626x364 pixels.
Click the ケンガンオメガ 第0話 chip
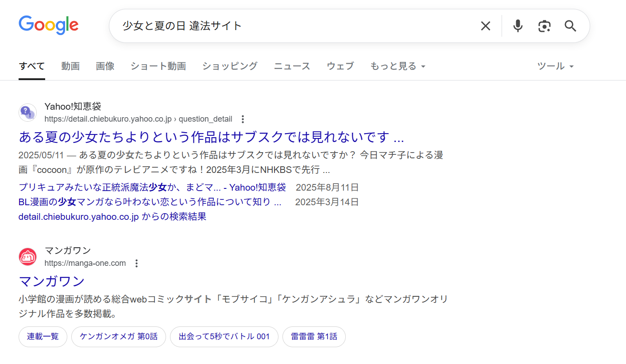[x=118, y=337]
